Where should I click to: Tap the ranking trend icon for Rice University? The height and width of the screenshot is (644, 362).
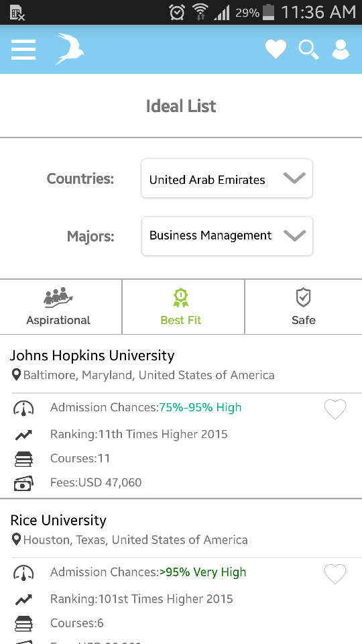click(23, 600)
